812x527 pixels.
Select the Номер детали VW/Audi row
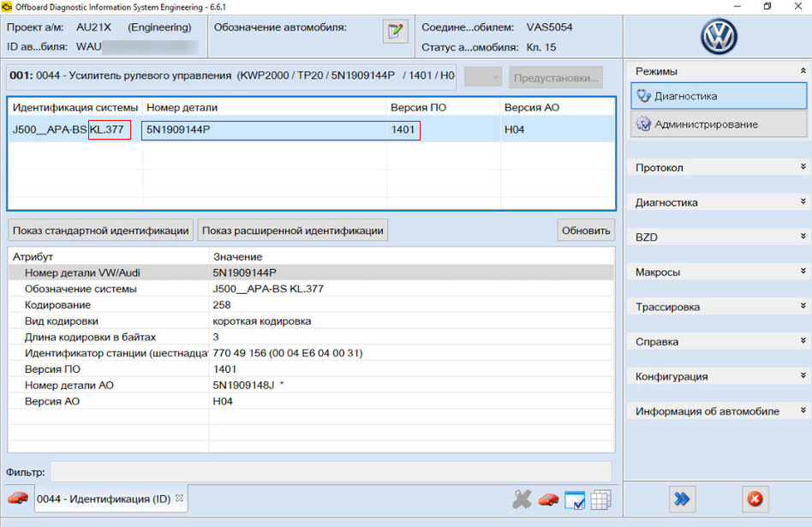coord(311,272)
